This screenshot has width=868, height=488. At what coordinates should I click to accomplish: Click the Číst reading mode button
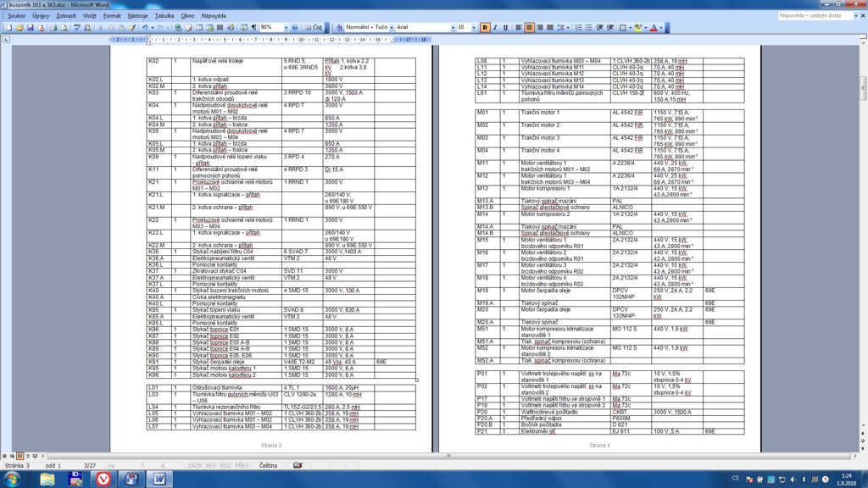point(314,27)
